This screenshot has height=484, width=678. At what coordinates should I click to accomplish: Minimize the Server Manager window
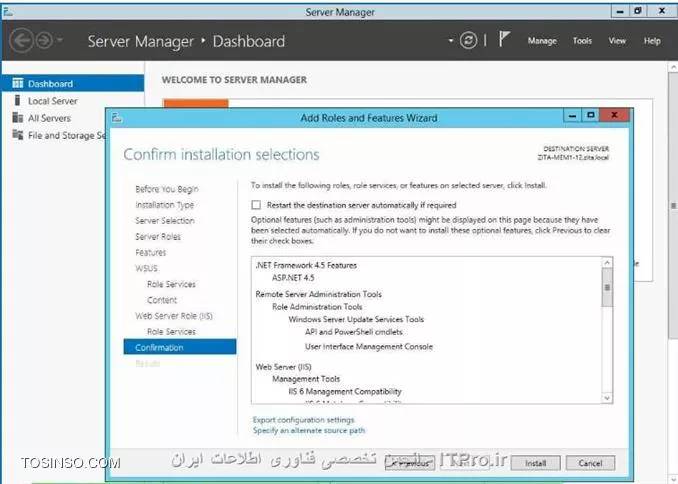click(x=620, y=11)
